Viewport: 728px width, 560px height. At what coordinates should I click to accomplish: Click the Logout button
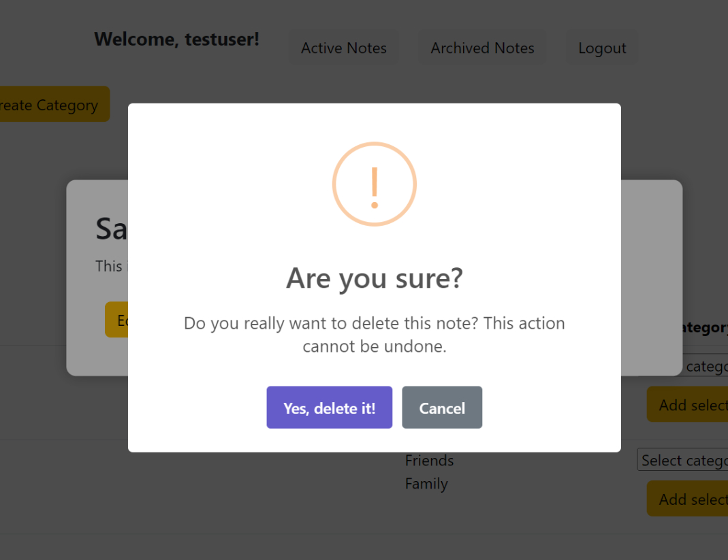coord(602,48)
